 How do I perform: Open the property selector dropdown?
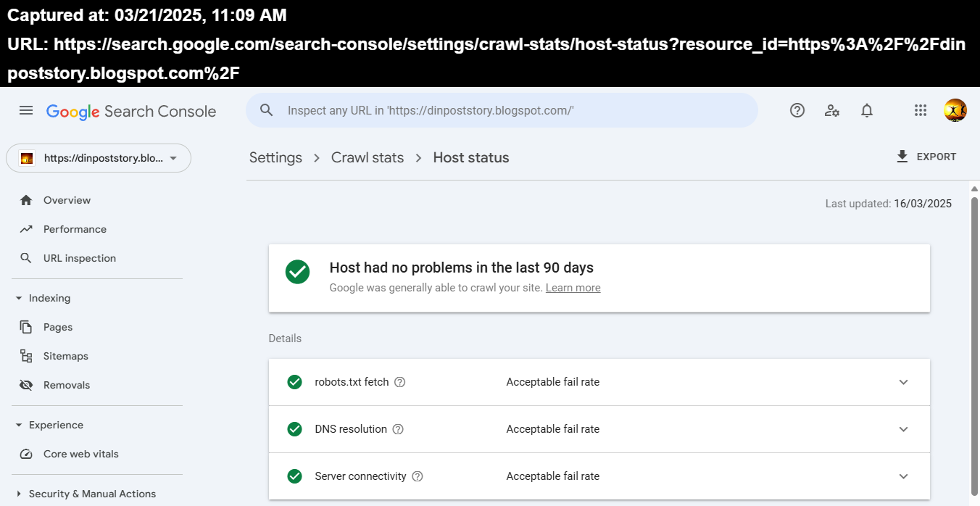coord(99,158)
